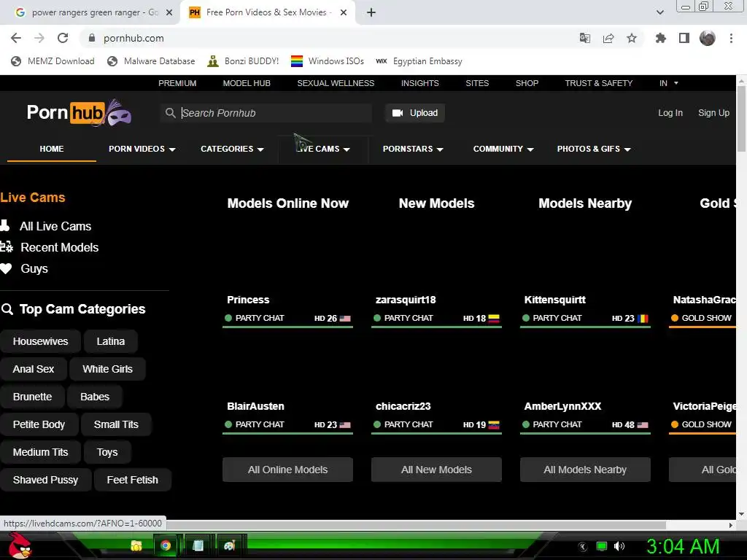Viewport: 747px width, 560px height.
Task: Click the icon beside Recent Models
Action: click(x=6, y=246)
